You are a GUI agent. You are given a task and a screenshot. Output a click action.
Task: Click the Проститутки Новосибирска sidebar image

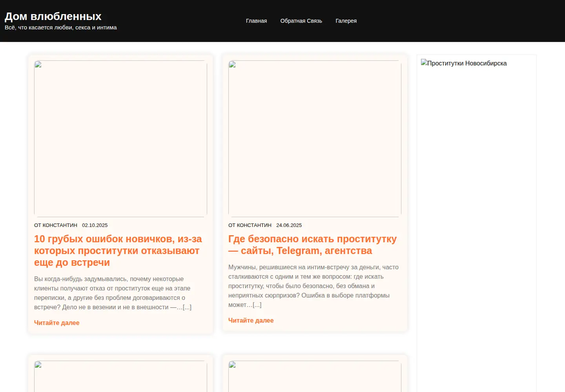464,63
